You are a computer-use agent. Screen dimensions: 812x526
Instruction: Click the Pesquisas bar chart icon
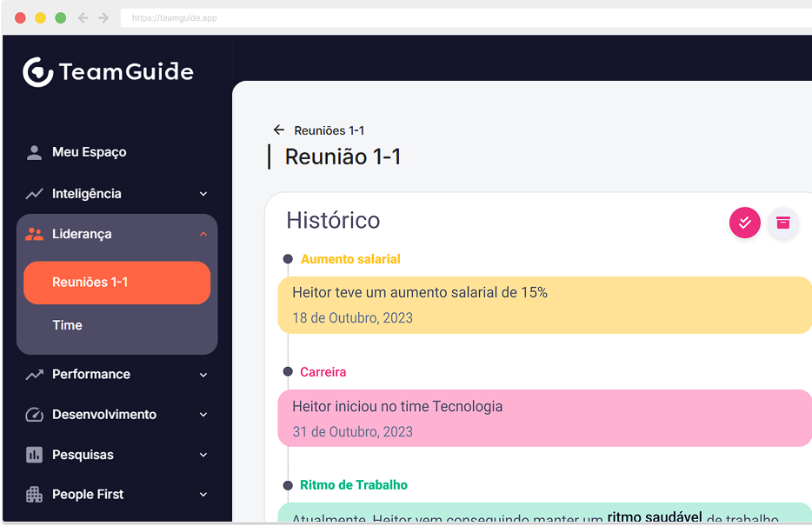coord(34,455)
